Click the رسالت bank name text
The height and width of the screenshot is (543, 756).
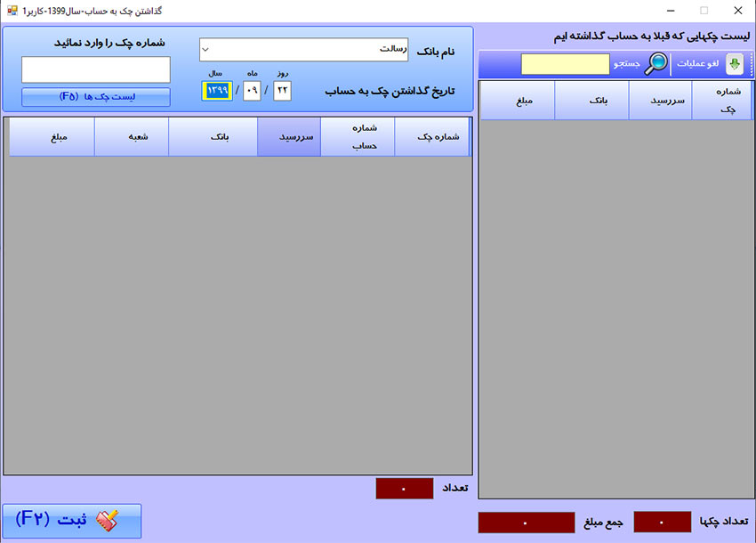coord(393,49)
